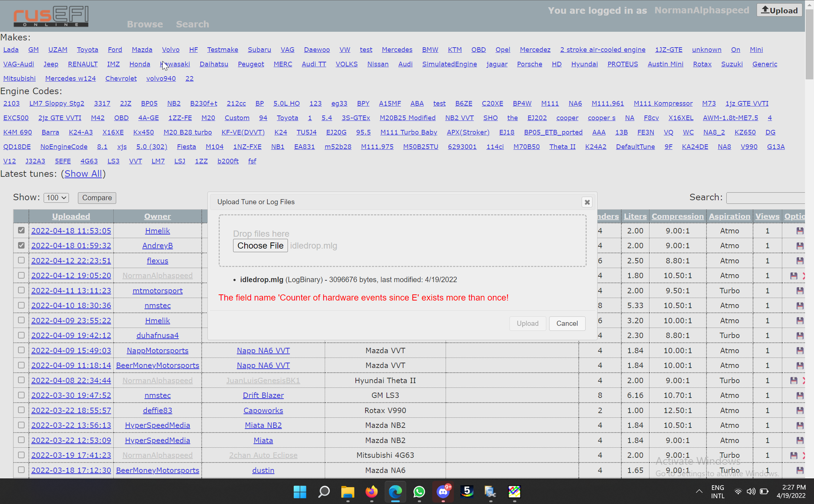Open the Search menu
This screenshot has width=814, height=504.
pos(192,24)
